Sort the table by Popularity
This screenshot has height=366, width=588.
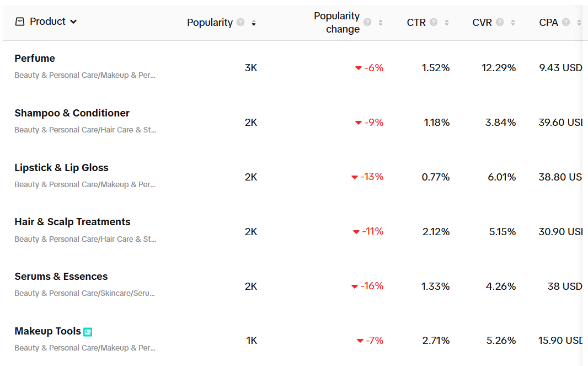[x=254, y=23]
